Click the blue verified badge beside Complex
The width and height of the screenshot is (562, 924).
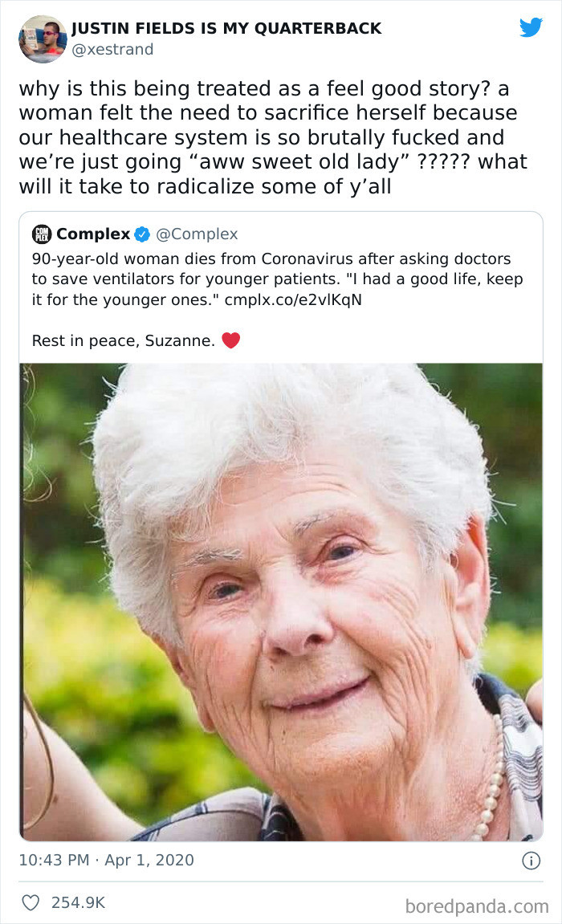click(142, 234)
